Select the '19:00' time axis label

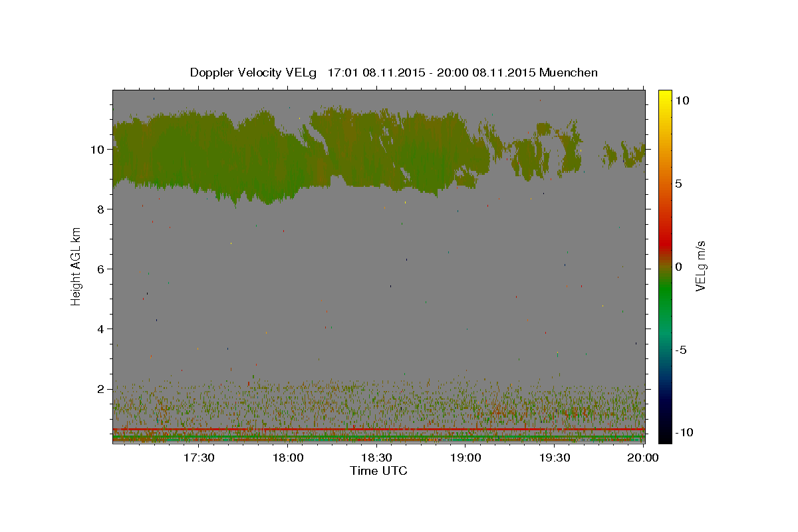[x=465, y=458]
